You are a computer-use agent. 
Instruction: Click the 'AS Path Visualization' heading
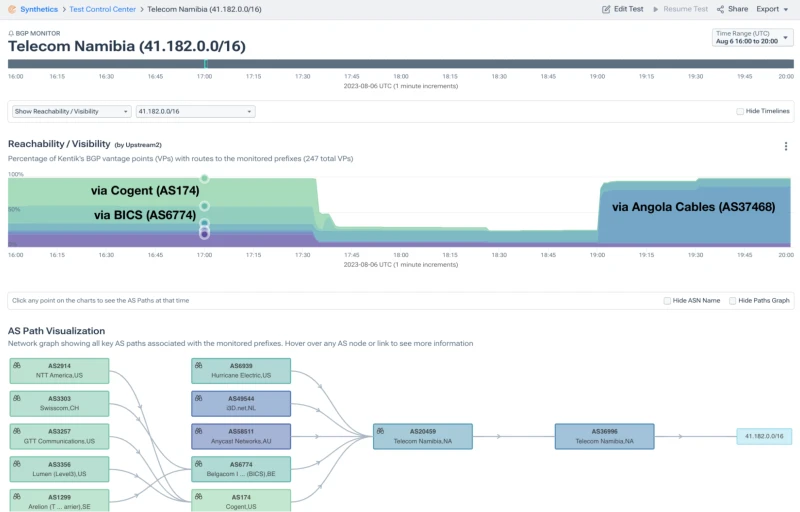pyautogui.click(x=57, y=331)
